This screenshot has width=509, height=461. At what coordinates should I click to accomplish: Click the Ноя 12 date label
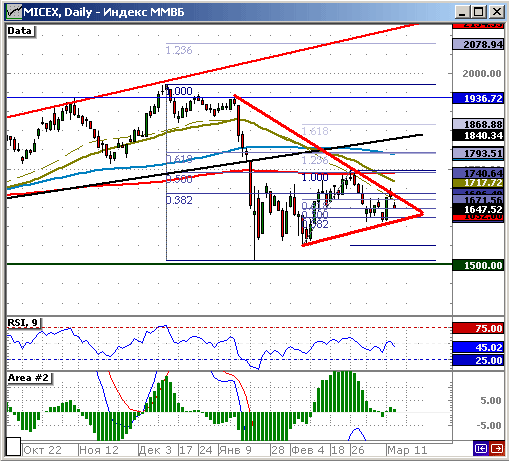(x=99, y=450)
